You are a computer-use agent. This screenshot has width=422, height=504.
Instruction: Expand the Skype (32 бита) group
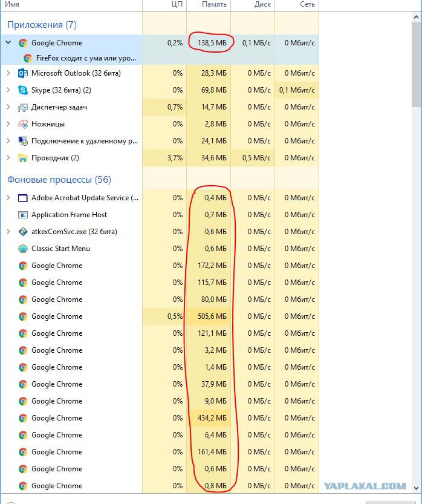click(x=8, y=90)
